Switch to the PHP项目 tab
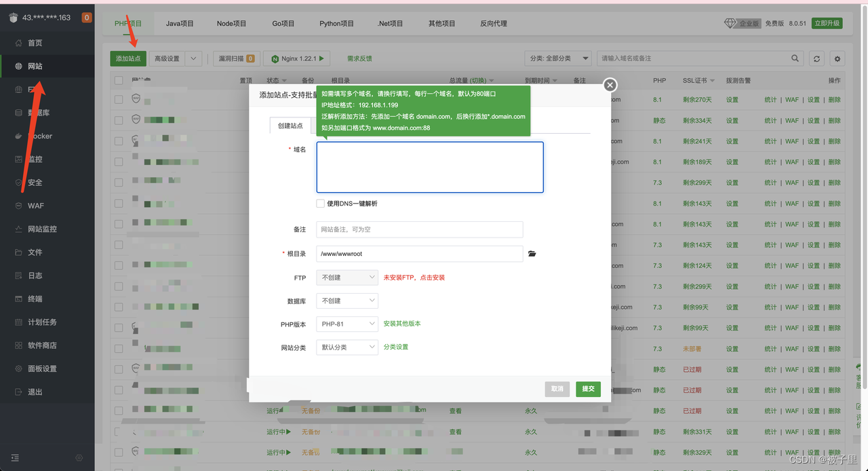The height and width of the screenshot is (471, 868). 128,23
